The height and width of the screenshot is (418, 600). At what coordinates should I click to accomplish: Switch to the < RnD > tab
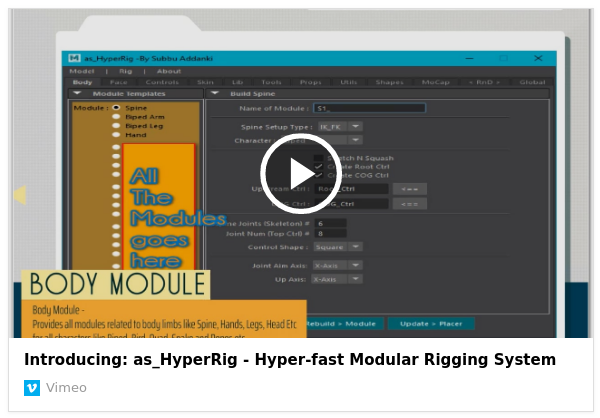[484, 82]
